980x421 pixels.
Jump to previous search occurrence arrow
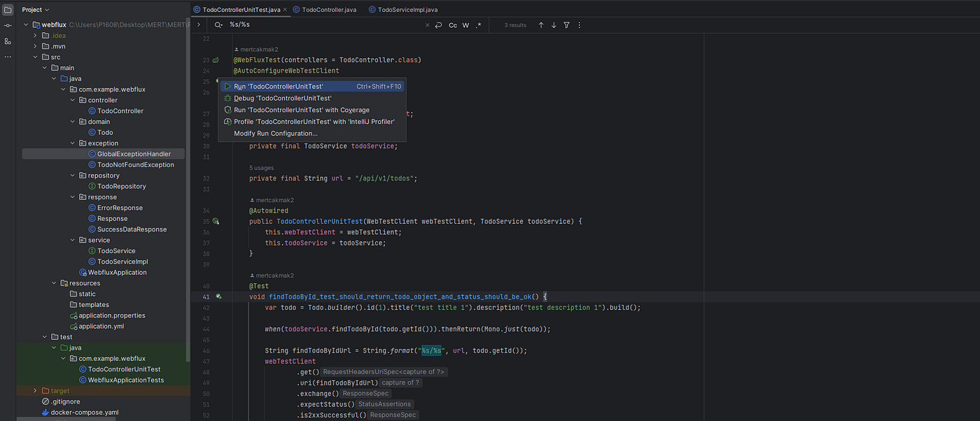(x=541, y=25)
